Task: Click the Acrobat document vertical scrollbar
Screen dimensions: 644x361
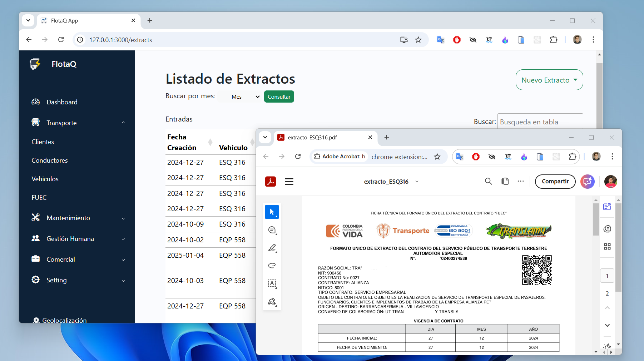Action: tap(595, 219)
